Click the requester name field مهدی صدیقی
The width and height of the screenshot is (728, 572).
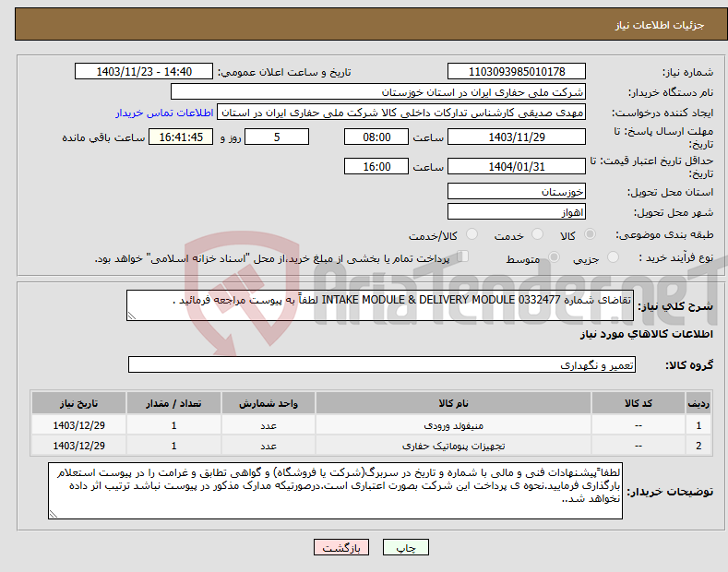401,113
